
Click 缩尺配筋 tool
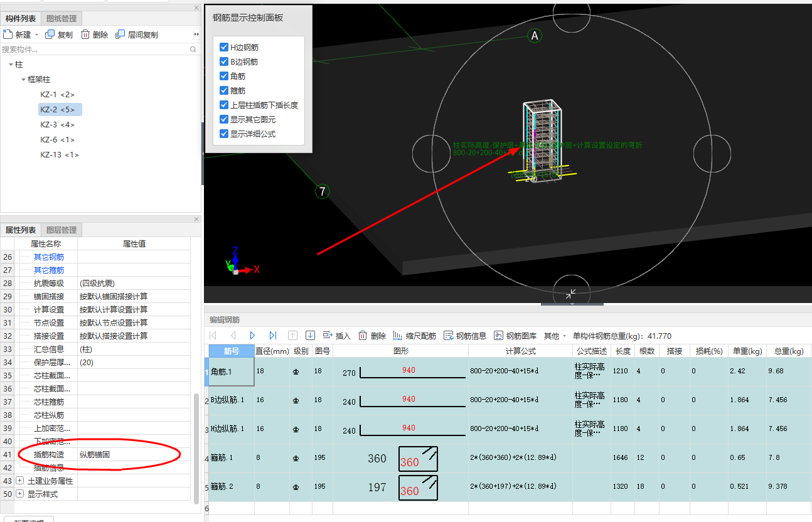414,336
